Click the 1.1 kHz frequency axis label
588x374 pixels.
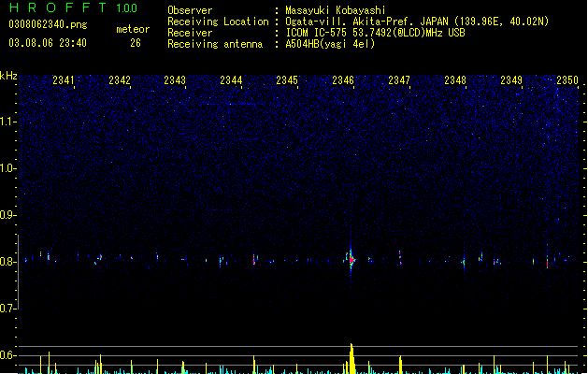pos(7,122)
